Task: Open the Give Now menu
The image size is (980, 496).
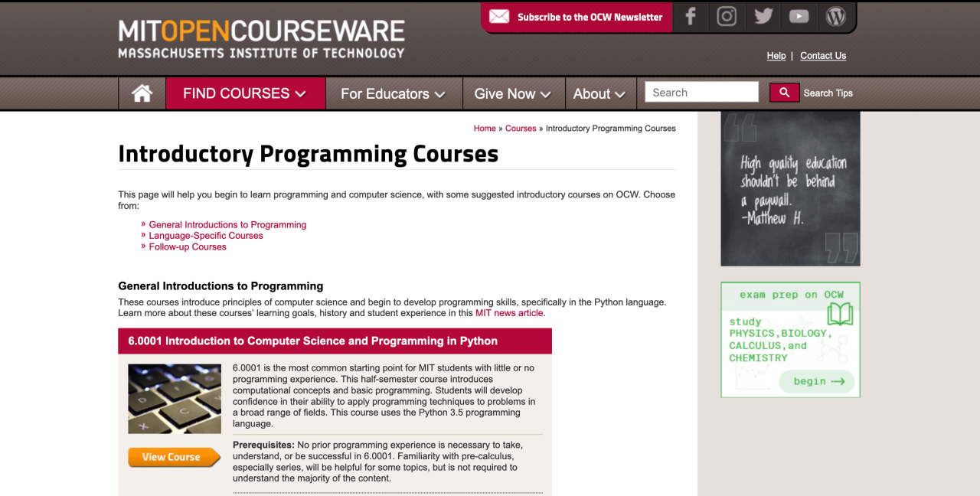Action: point(512,93)
